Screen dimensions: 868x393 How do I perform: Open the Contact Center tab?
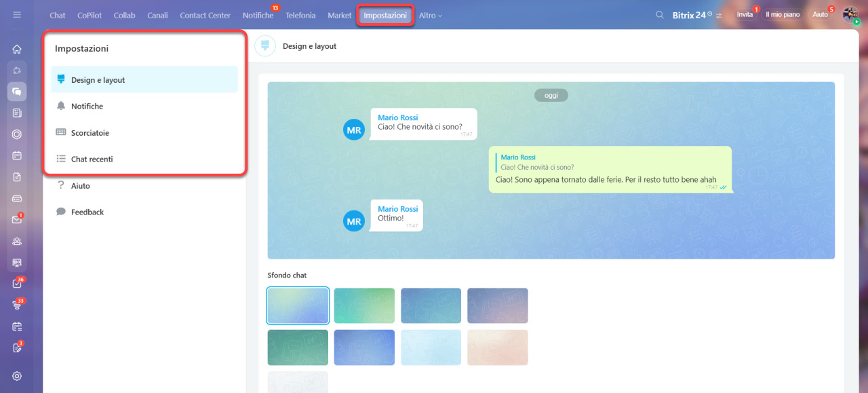(x=205, y=15)
